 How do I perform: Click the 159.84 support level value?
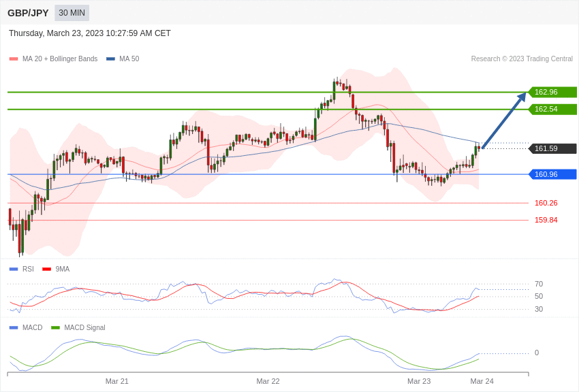(x=546, y=220)
